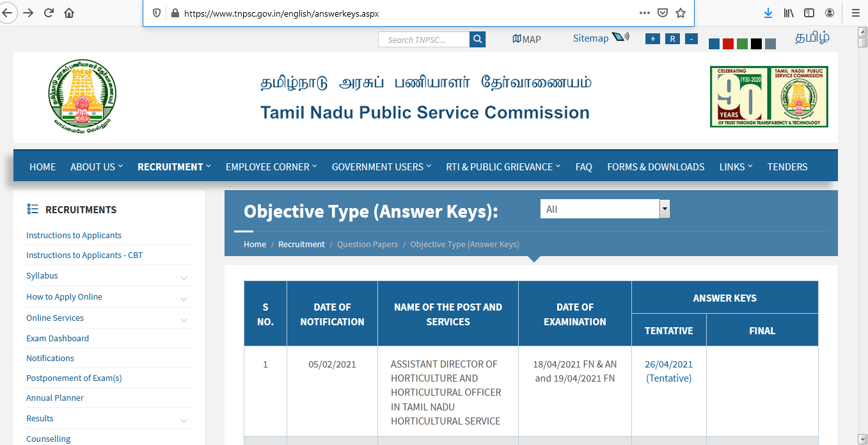
Task: Reset font size with the R button
Action: coord(672,39)
